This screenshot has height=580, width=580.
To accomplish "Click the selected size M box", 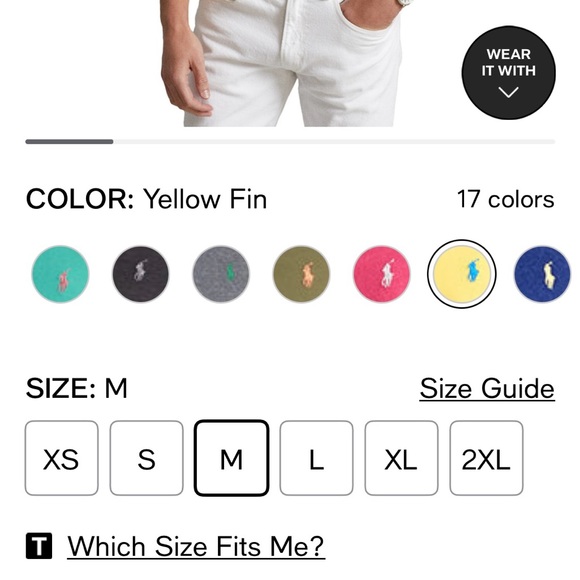I will 232,458.
